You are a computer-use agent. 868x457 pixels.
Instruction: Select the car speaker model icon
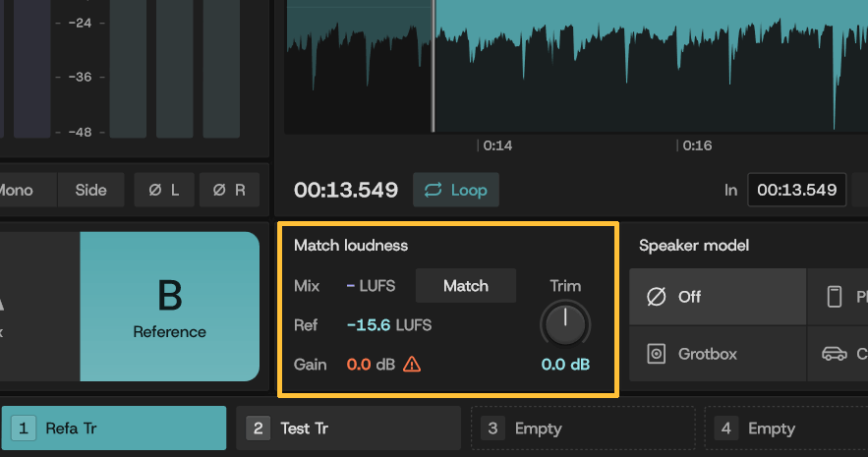coord(835,354)
